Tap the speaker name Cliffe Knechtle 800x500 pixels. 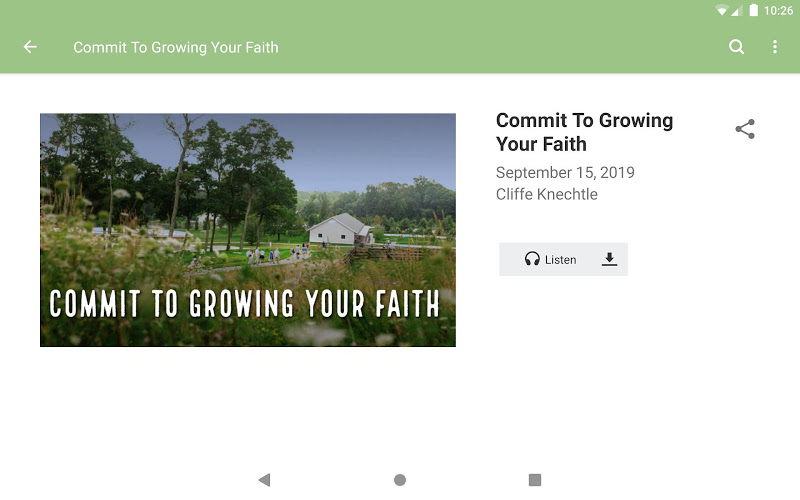tap(547, 194)
